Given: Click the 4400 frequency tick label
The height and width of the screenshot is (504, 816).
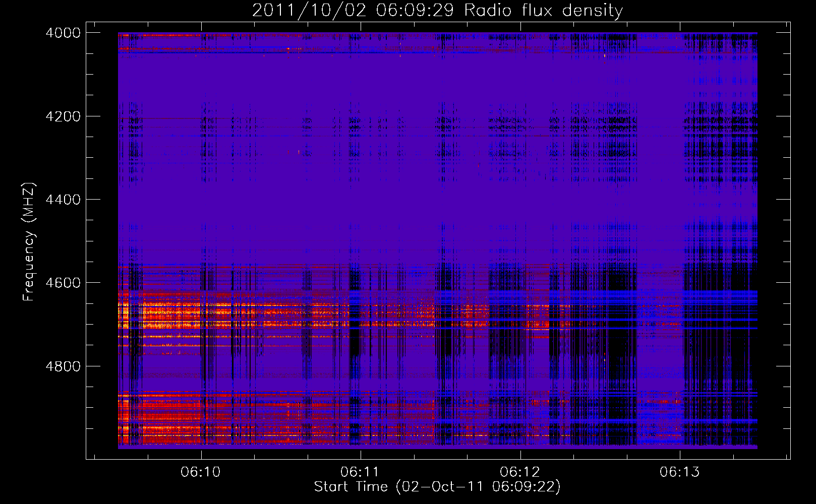Looking at the screenshot, I should pos(63,200).
